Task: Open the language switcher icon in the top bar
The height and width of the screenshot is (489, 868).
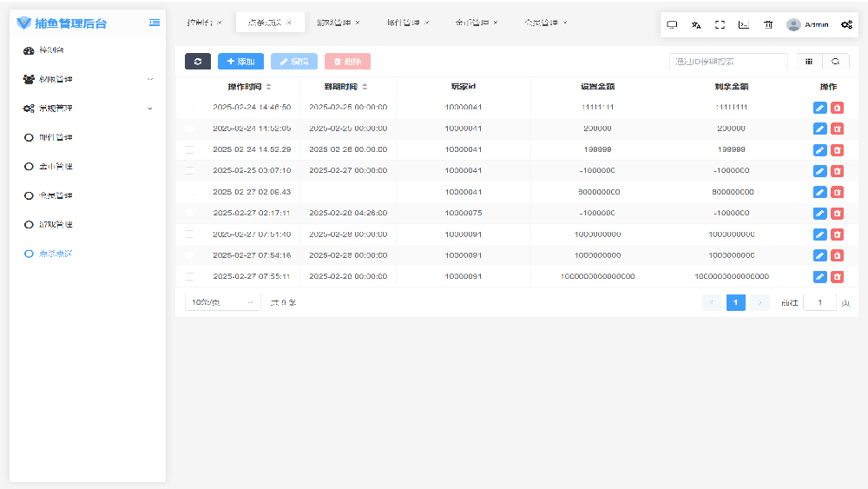Action: pyautogui.click(x=696, y=25)
